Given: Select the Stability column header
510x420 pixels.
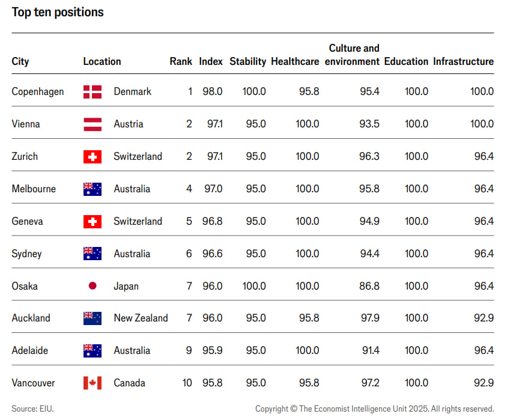Looking at the screenshot, I should pyautogui.click(x=248, y=62).
